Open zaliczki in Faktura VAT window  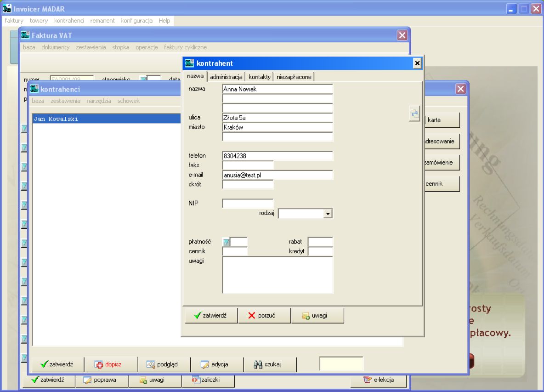tap(208, 380)
